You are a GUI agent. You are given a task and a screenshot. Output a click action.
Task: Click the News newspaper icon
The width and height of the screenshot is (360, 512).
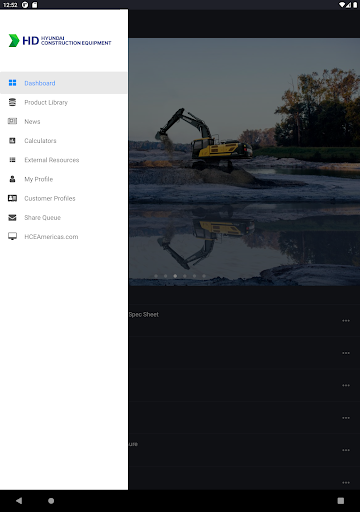point(12,121)
